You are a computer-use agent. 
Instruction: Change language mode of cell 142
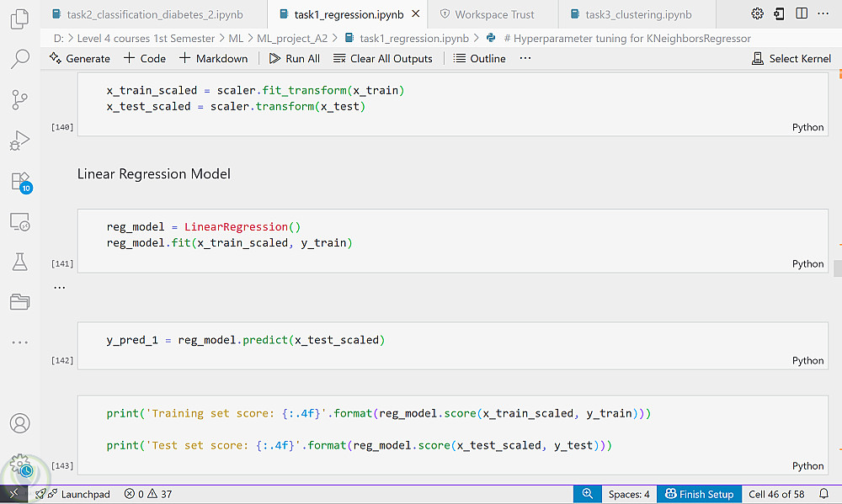click(x=807, y=361)
